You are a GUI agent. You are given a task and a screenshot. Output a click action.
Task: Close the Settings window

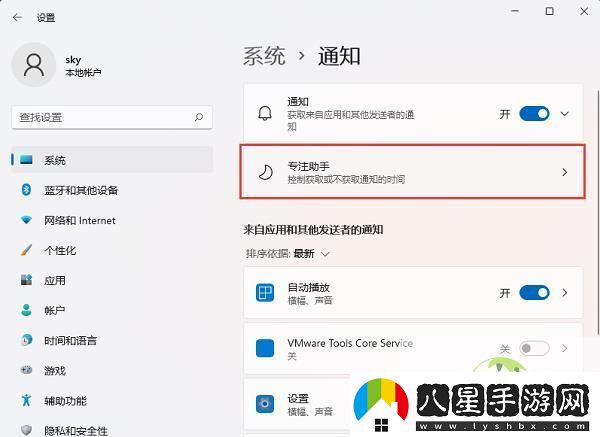584,11
